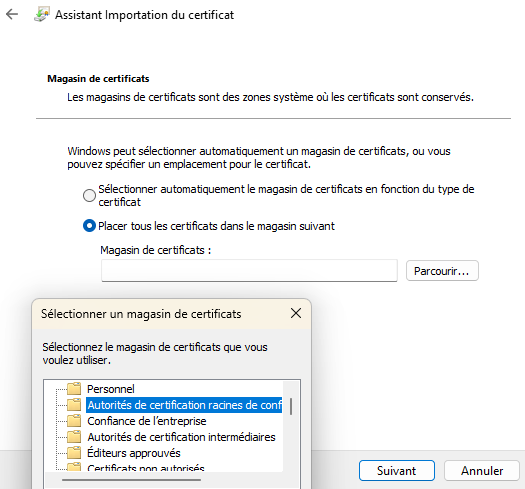The height and width of the screenshot is (489, 525).
Task: Cancel the wizard with Annuler
Action: (482, 471)
